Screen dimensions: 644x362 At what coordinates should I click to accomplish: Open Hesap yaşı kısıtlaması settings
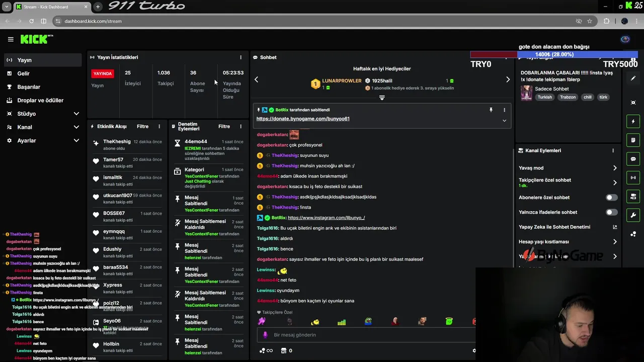pos(568,242)
